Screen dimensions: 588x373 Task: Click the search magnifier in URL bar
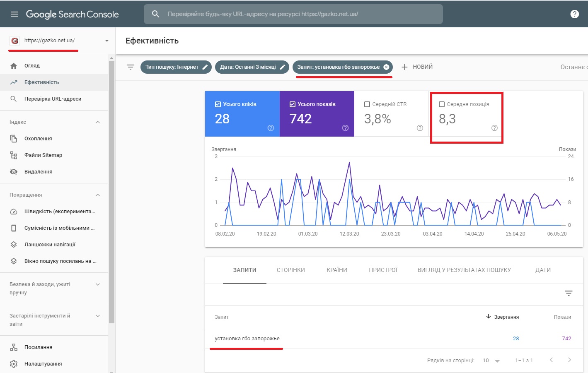155,14
